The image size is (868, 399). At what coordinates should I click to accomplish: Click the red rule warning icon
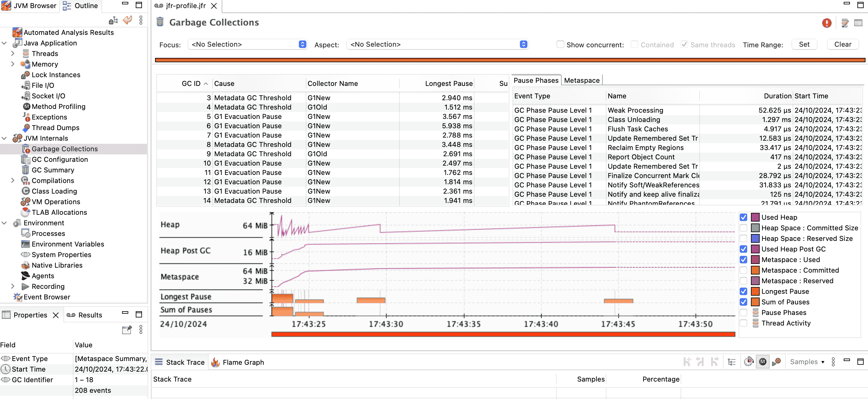827,23
